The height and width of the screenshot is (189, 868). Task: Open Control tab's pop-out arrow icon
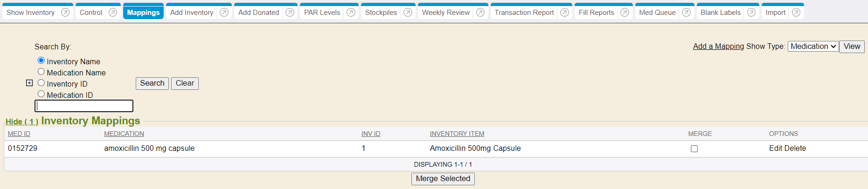tap(113, 13)
